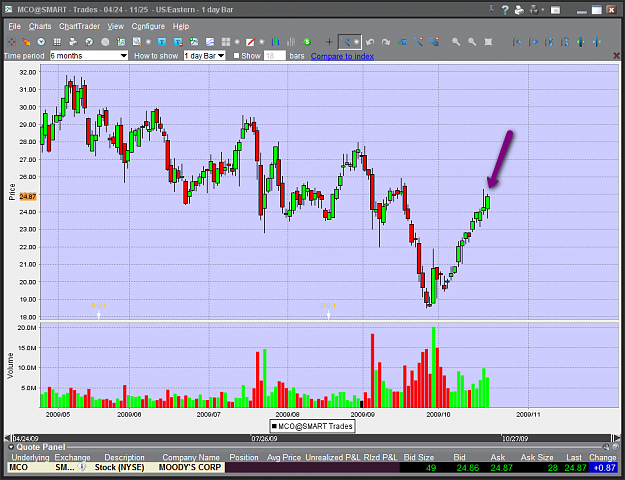Click the redo arrow icon
625x480 pixels.
tap(386, 42)
